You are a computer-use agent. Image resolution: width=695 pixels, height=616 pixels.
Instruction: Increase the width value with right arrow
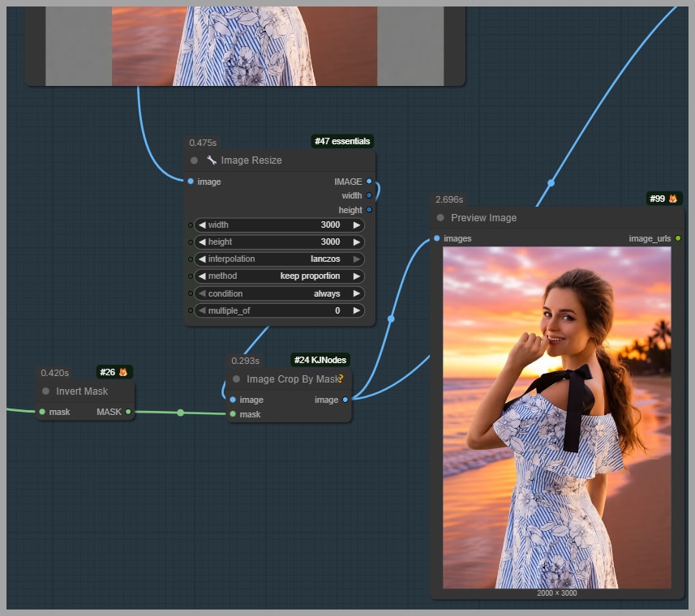tap(355, 225)
